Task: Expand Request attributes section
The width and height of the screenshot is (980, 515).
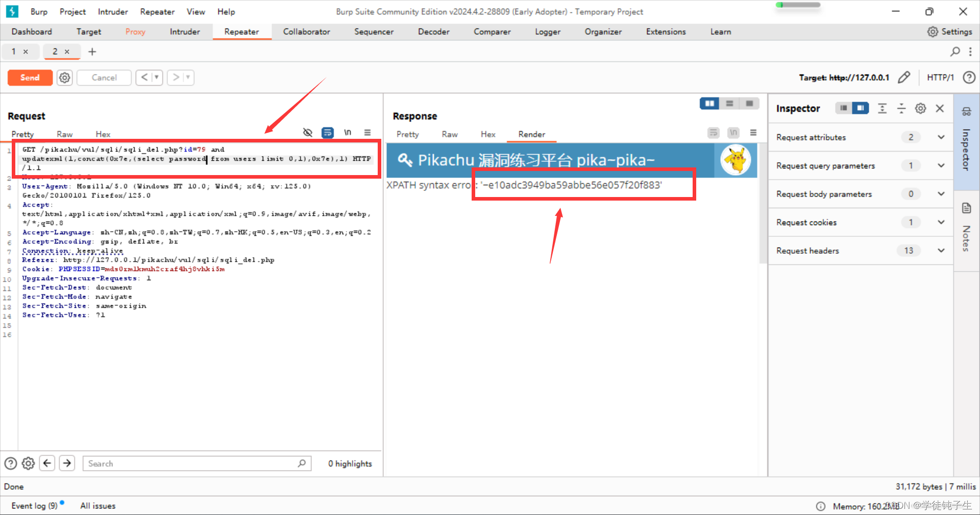Action: pyautogui.click(x=941, y=137)
